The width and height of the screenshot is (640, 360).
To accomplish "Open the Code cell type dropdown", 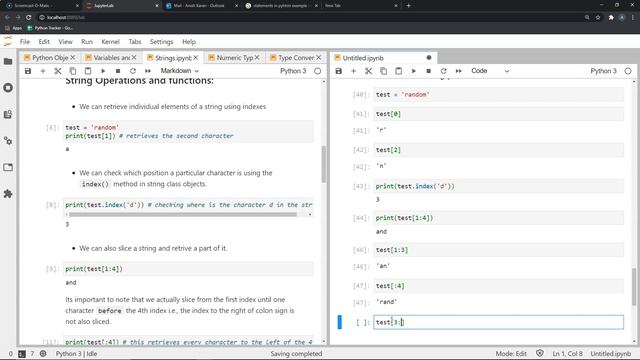I will (490, 71).
